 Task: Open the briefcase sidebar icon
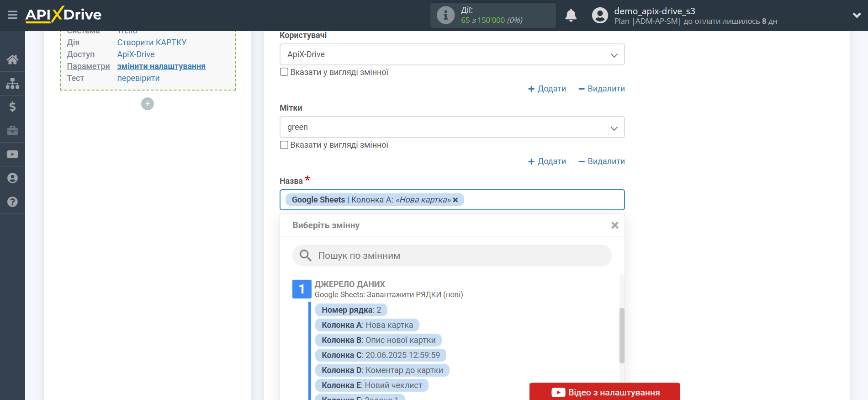click(x=12, y=131)
